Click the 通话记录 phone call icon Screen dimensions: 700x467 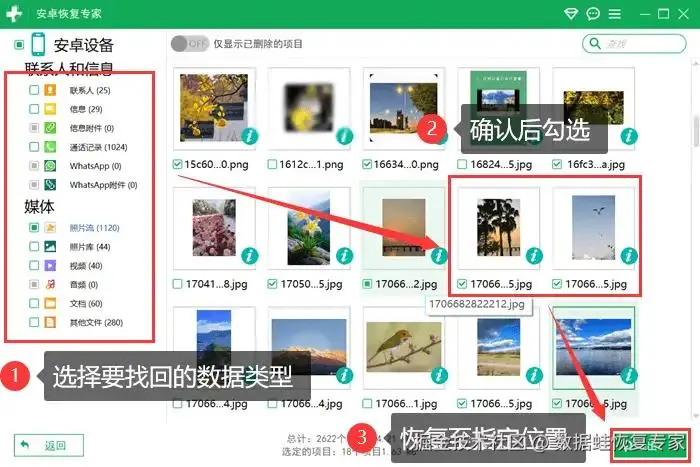(50, 147)
